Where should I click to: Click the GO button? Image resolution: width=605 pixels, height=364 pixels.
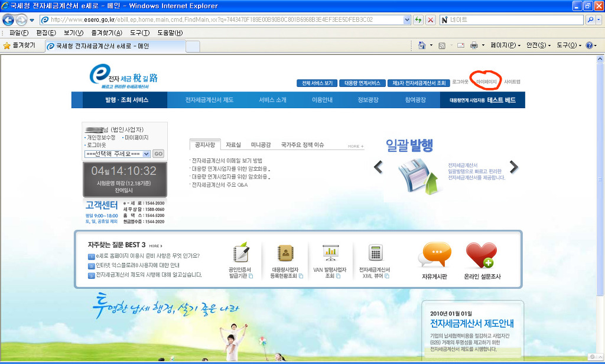[x=158, y=154]
